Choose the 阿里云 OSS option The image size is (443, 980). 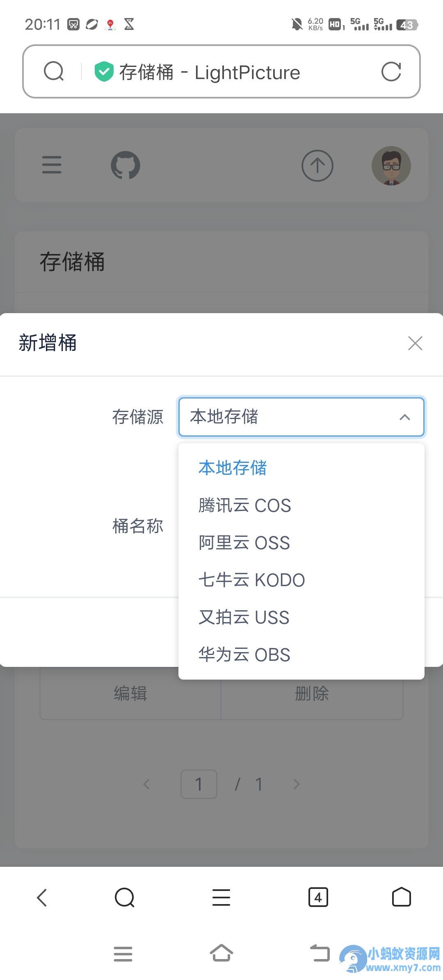301,543
